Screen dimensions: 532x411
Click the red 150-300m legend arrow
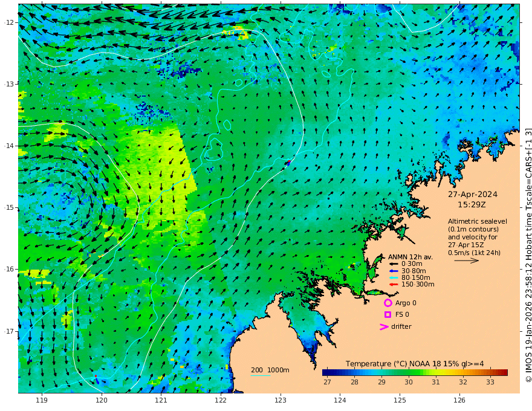pyautogui.click(x=394, y=285)
